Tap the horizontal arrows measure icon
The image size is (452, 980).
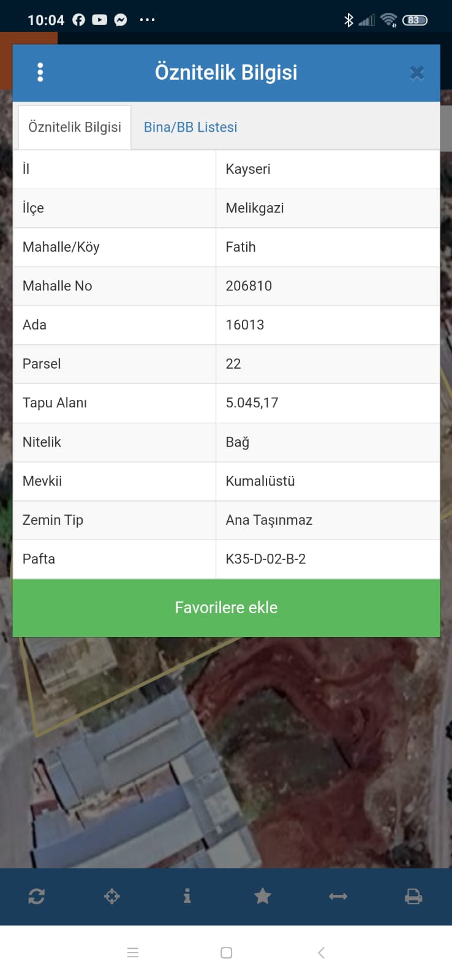click(338, 896)
